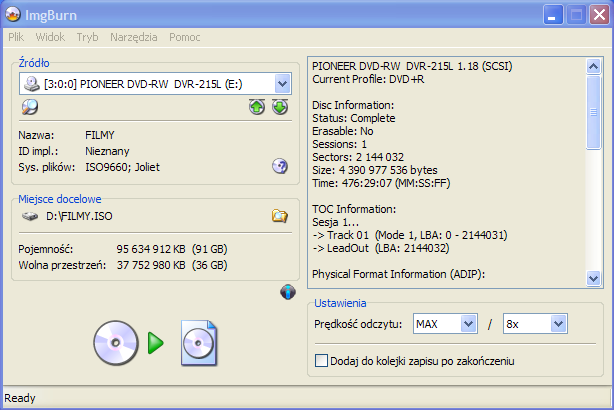614x410 pixels.
Task: Click the drive icon inside the source combo box
Action: 32,84
